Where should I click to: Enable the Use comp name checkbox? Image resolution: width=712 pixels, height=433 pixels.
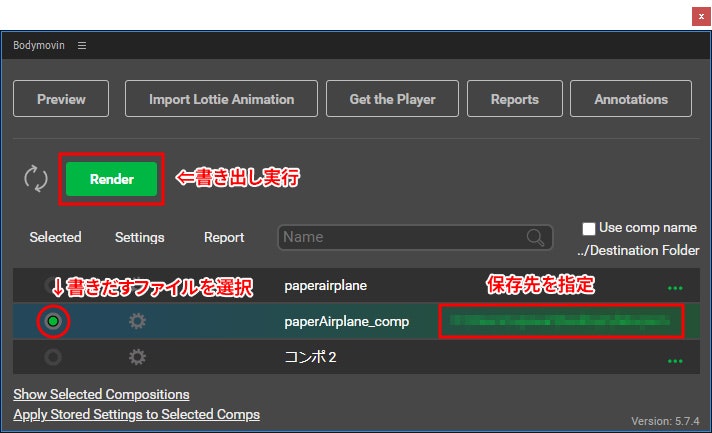588,228
